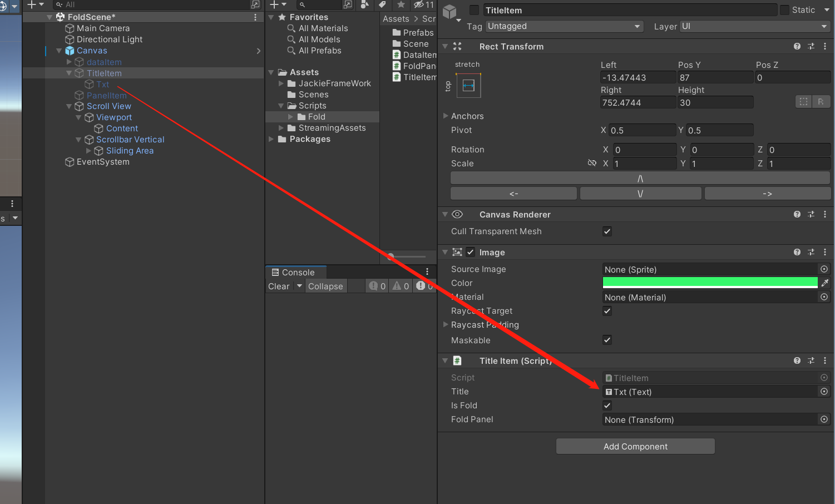Viewport: 835px width, 504px height.
Task: Click the green Color swatch of the Image
Action: pos(710,283)
